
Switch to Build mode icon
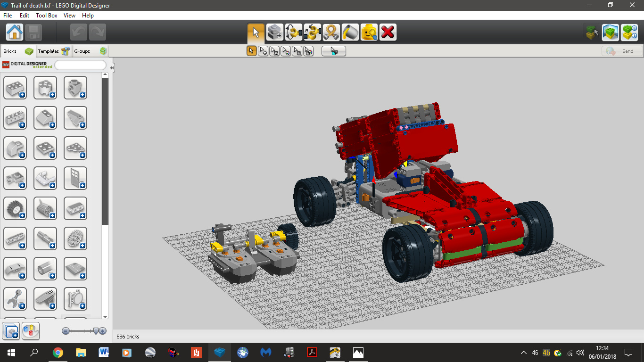click(x=592, y=32)
